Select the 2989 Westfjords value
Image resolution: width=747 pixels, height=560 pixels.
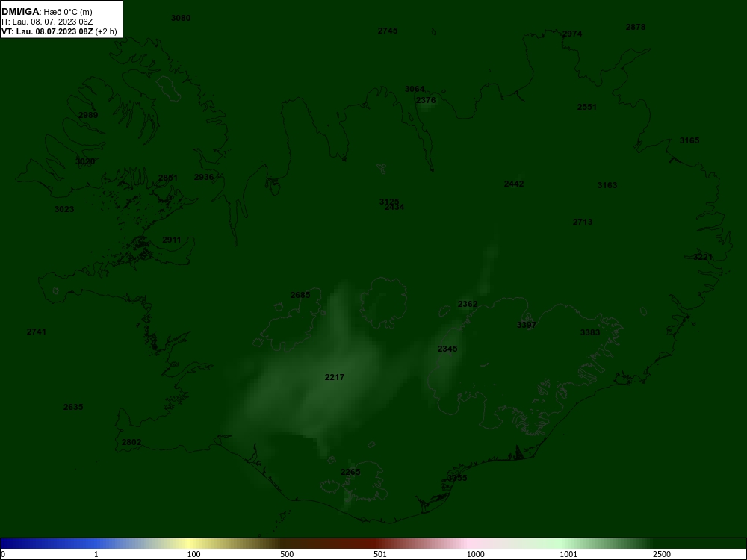click(x=88, y=115)
